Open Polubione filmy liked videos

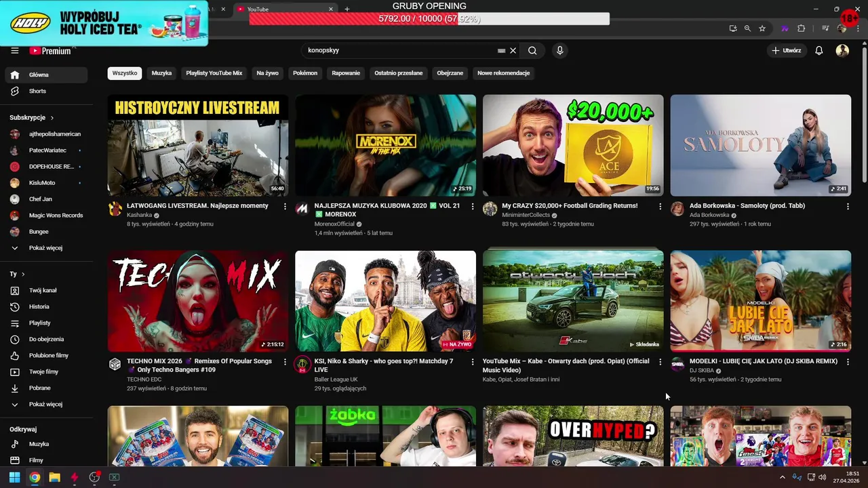(46, 356)
